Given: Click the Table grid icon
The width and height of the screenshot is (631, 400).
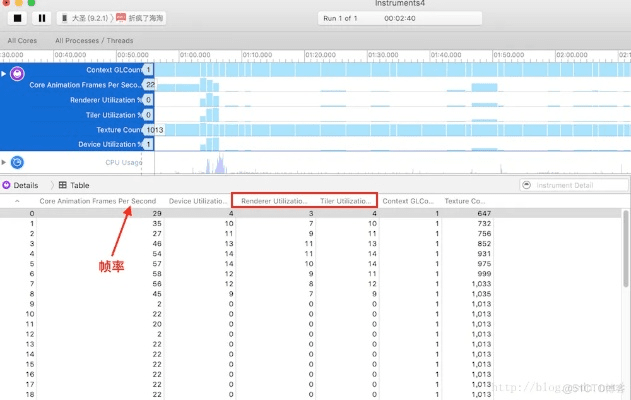Looking at the screenshot, I should 62,185.
